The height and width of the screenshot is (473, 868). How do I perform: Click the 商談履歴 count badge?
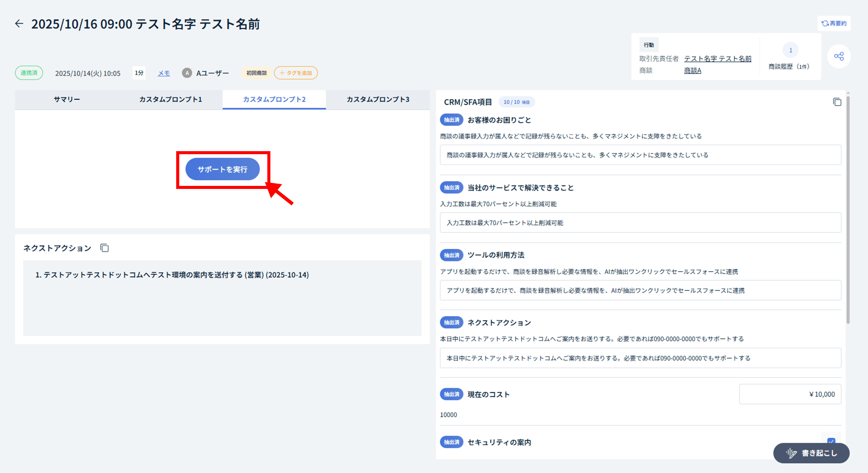pos(790,50)
